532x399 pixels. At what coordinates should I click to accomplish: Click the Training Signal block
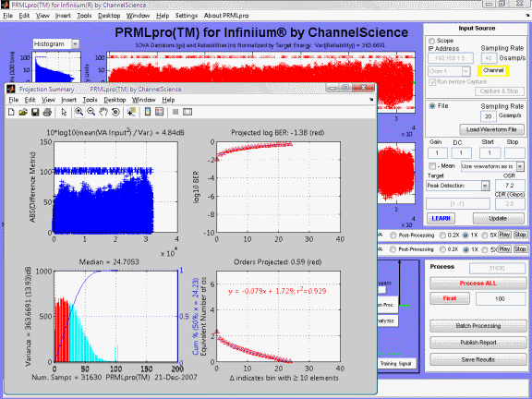tap(396, 363)
